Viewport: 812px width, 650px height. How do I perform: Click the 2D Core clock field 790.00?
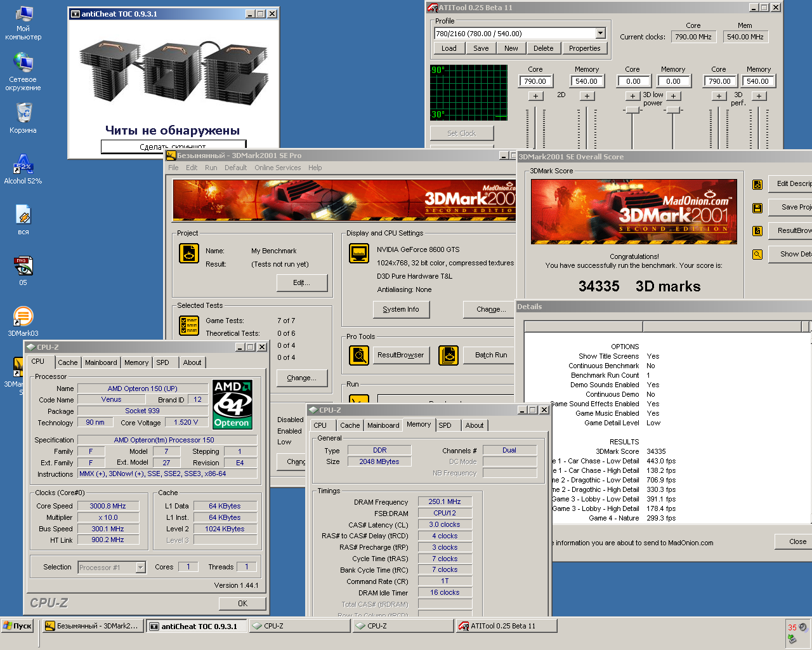pos(535,81)
